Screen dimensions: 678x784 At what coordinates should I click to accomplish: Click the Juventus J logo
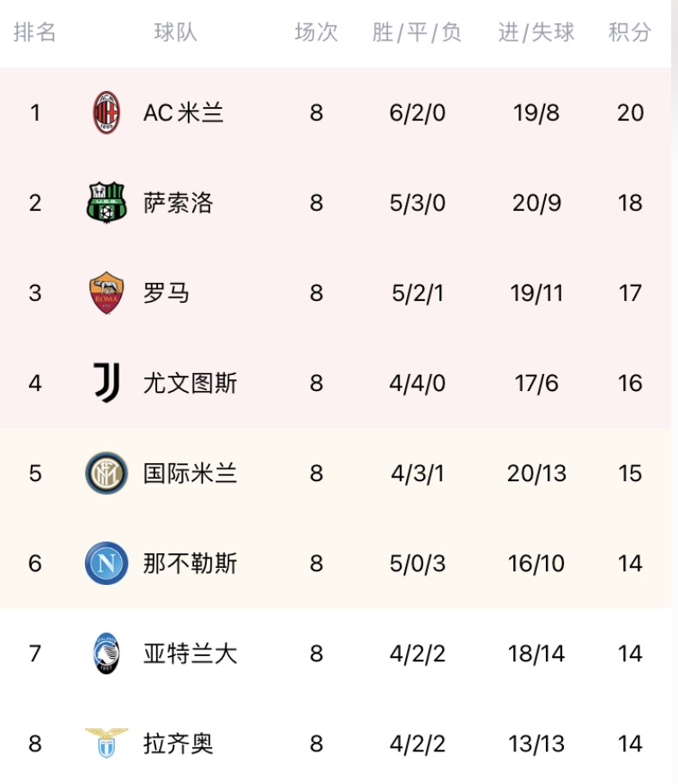pyautogui.click(x=106, y=383)
